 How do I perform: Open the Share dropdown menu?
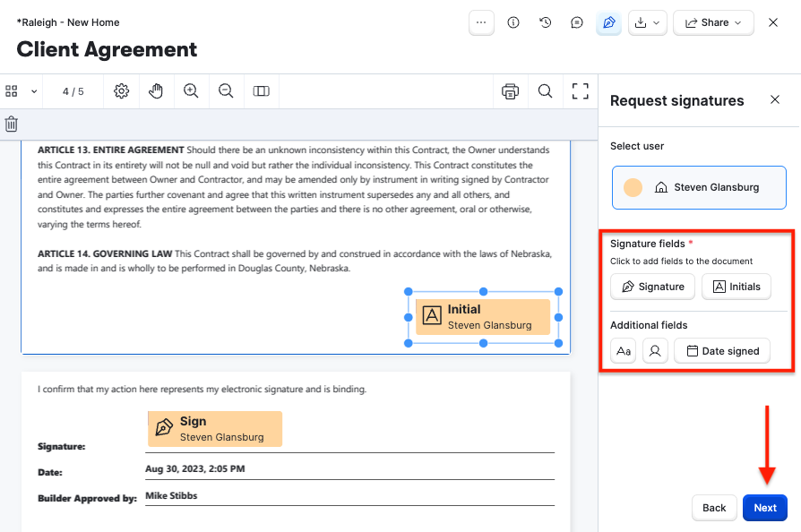click(x=713, y=22)
